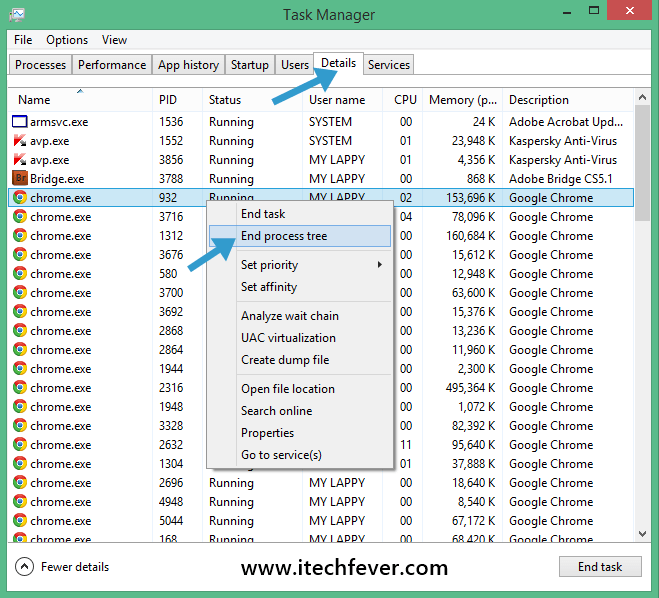This screenshot has width=659, height=598.
Task: Open Properties from the context menu
Action: pyautogui.click(x=300, y=433)
